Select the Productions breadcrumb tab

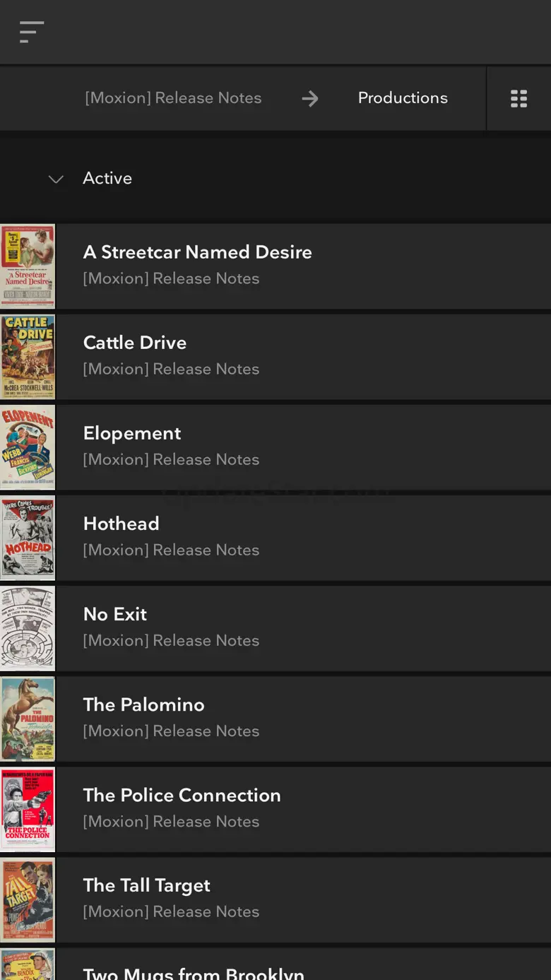point(403,98)
